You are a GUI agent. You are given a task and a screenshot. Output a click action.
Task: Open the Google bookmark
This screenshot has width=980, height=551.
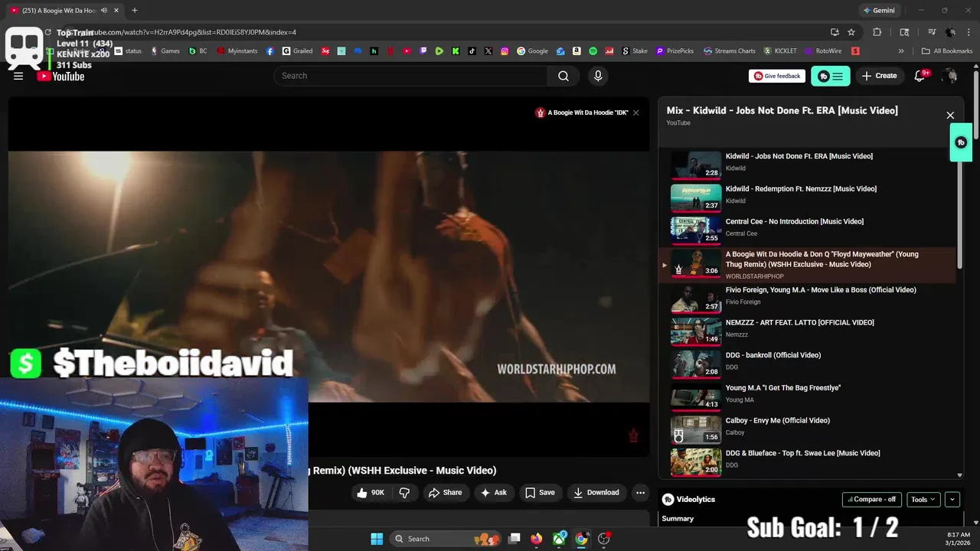(x=533, y=51)
